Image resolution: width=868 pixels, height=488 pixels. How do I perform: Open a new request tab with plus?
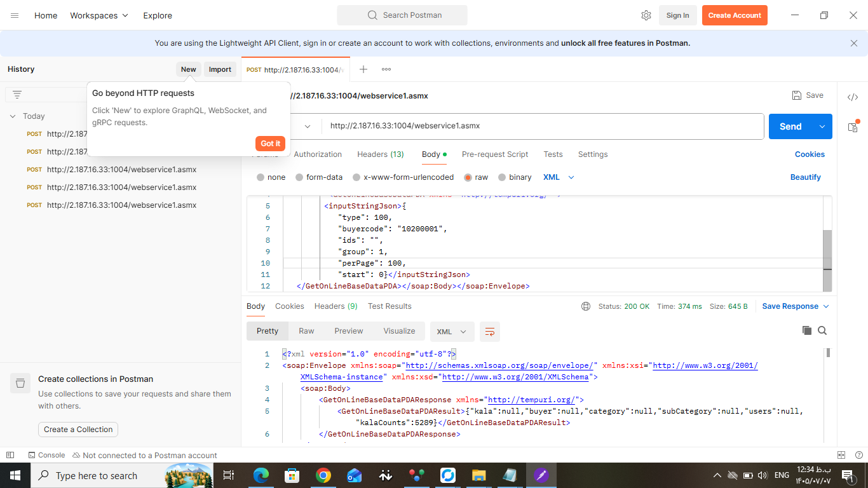click(363, 69)
